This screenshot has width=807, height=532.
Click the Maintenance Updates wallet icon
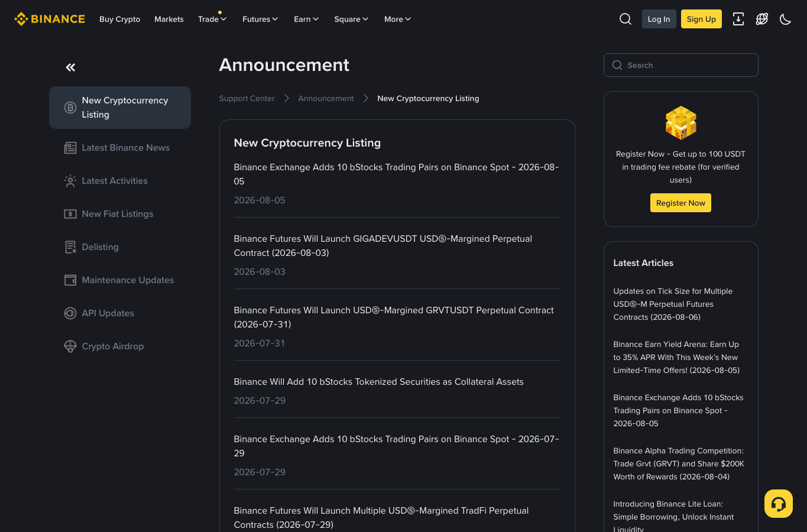point(70,280)
